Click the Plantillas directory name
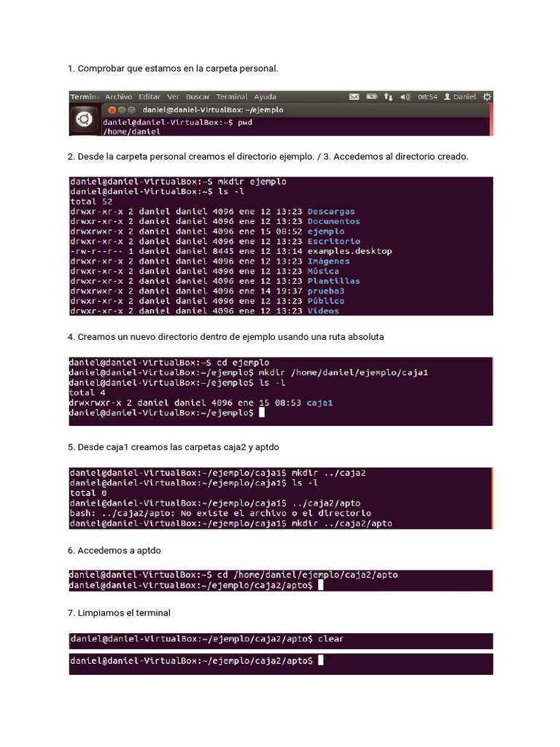This screenshot has width=560, height=747. point(333,281)
